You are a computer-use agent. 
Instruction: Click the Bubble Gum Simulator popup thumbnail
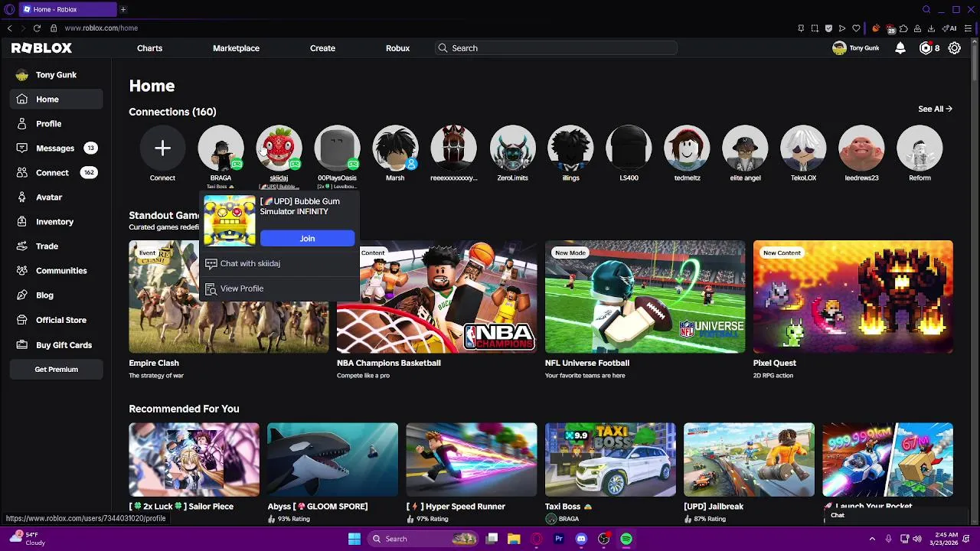point(230,220)
